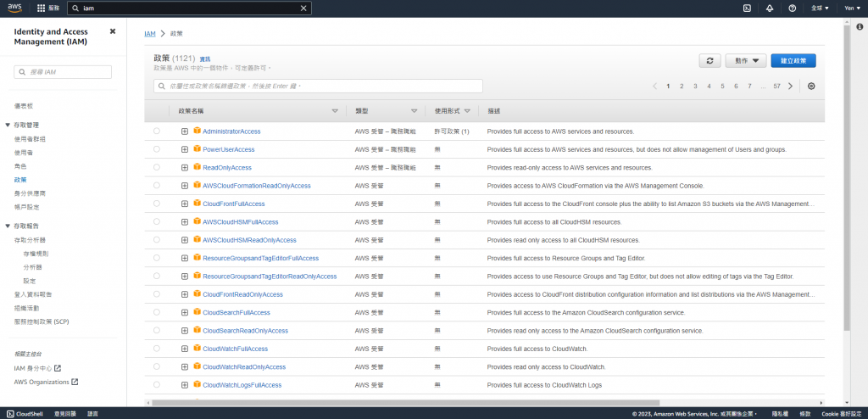Open 帳戶設定 in the sidebar
Image resolution: width=868 pixels, height=419 pixels.
click(x=26, y=207)
